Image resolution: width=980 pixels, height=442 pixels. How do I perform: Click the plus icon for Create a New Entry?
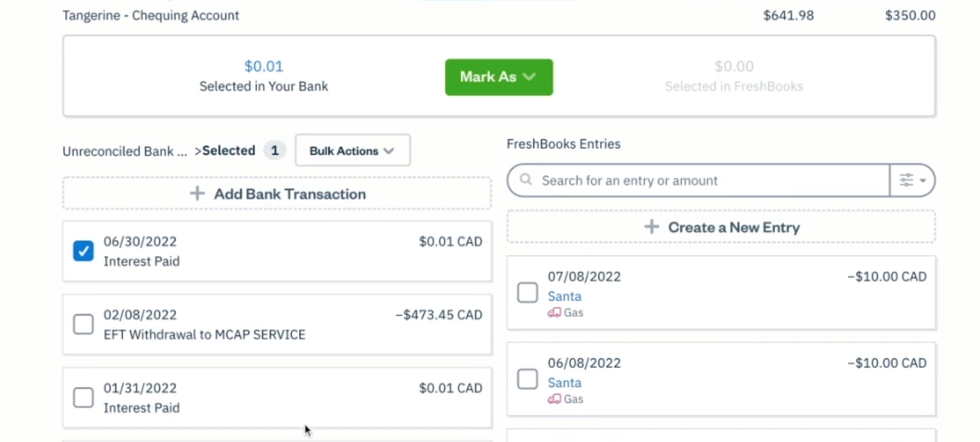click(x=651, y=227)
